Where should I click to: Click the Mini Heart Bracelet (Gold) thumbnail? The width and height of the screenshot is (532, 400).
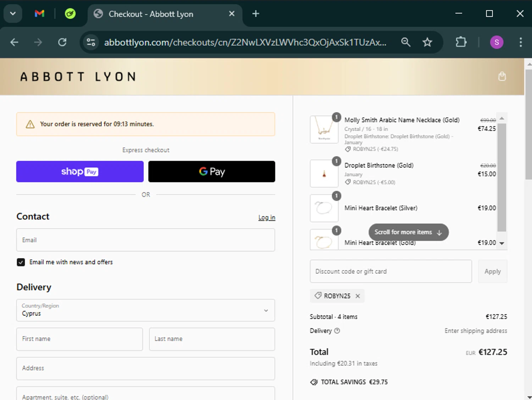(x=324, y=240)
